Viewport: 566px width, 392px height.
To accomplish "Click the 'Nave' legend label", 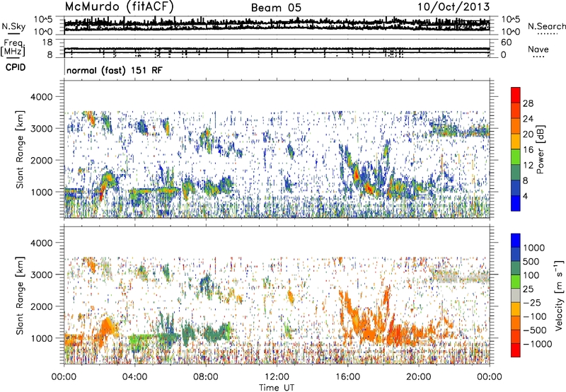I will click(538, 49).
